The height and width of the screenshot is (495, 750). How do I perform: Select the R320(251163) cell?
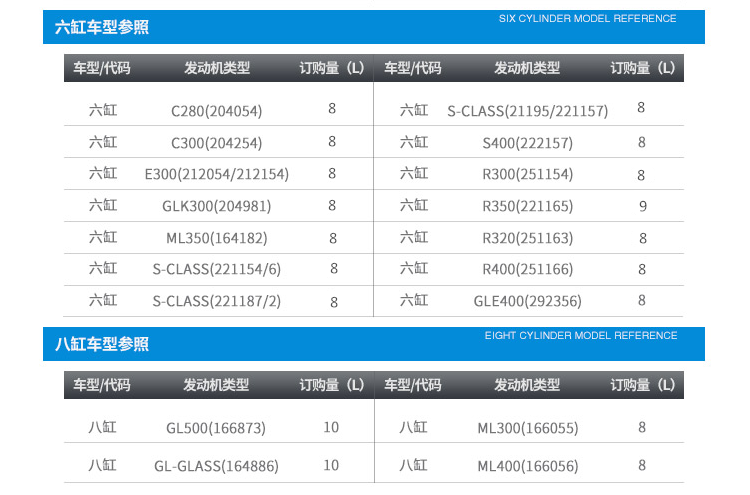(x=528, y=238)
